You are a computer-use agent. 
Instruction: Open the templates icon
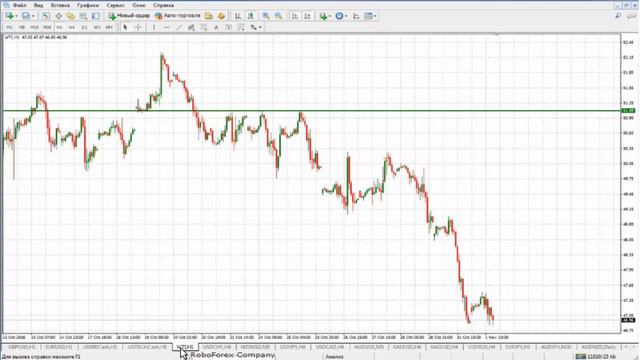coord(368,16)
